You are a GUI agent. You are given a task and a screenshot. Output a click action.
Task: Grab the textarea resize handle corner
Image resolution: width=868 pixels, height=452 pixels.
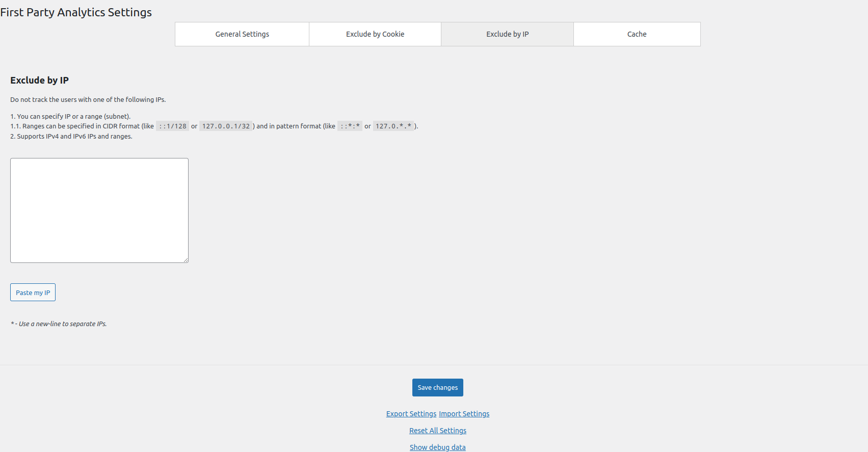click(186, 260)
